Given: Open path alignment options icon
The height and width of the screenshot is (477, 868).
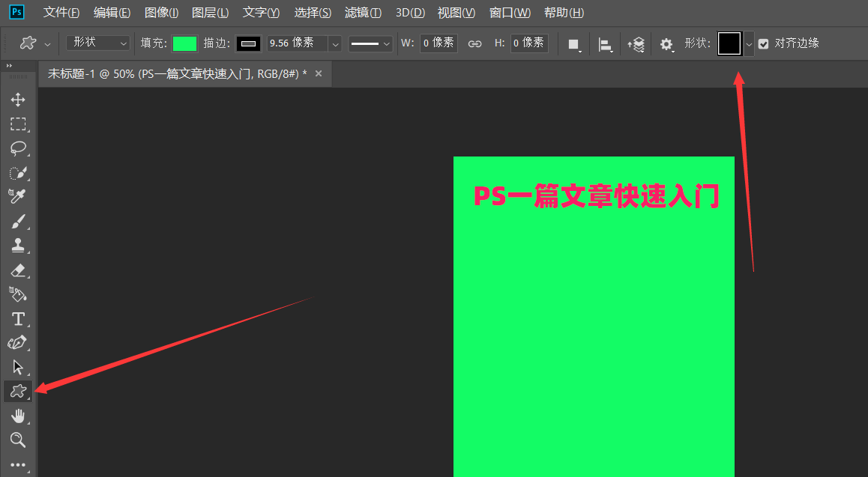Looking at the screenshot, I should (x=605, y=44).
